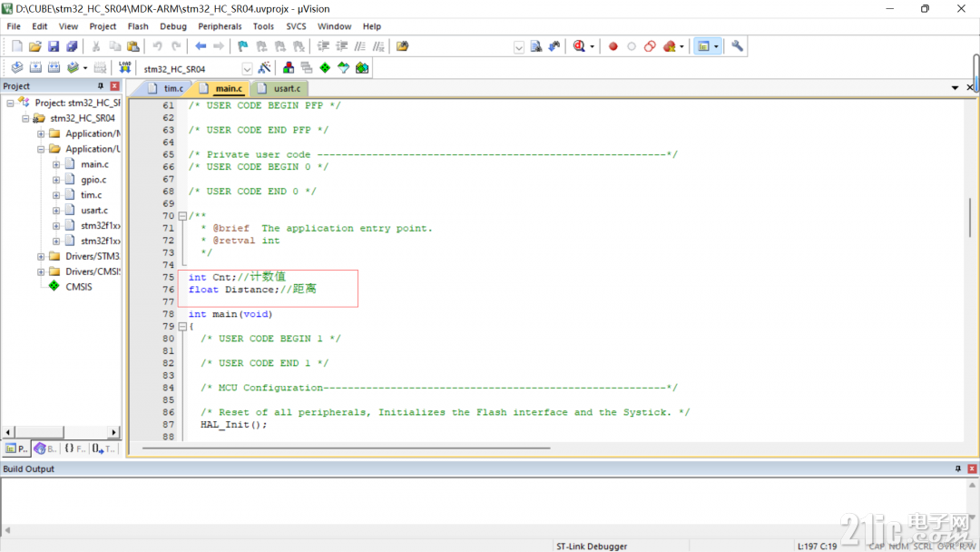980x552 pixels.
Task: Build the target files
Action: (x=35, y=67)
